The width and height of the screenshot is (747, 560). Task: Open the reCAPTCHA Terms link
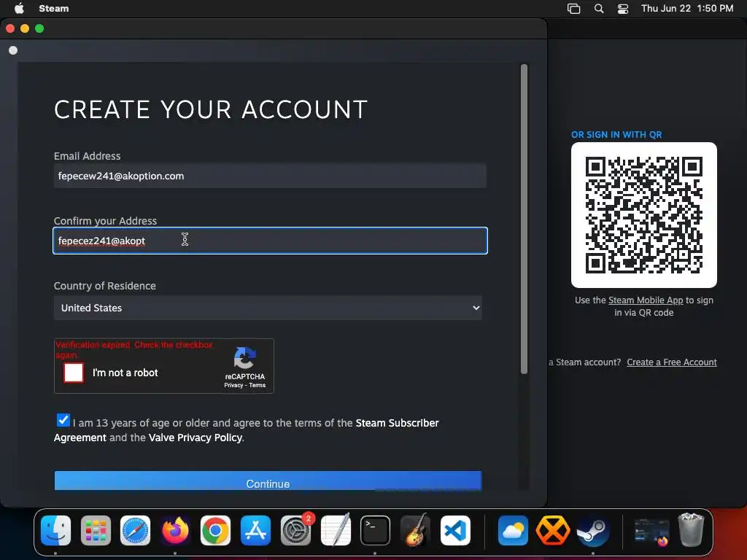[x=258, y=385]
